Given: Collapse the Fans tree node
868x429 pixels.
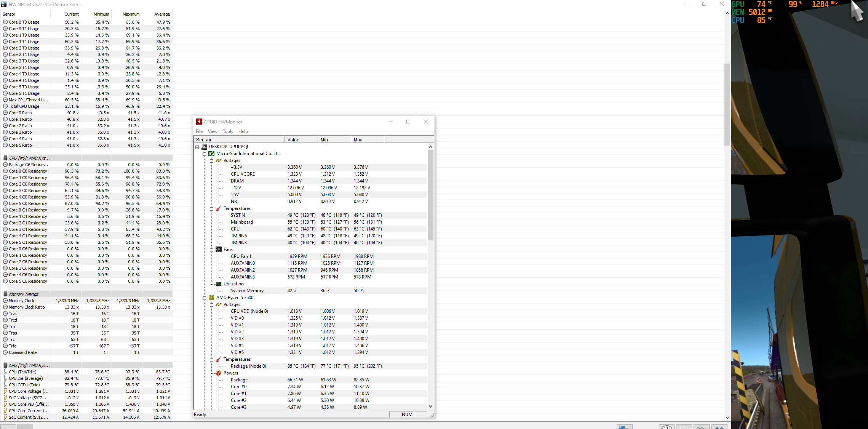Looking at the screenshot, I should (211, 250).
